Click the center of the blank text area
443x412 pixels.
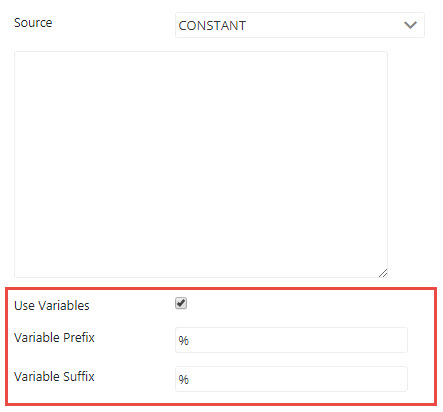click(x=201, y=164)
